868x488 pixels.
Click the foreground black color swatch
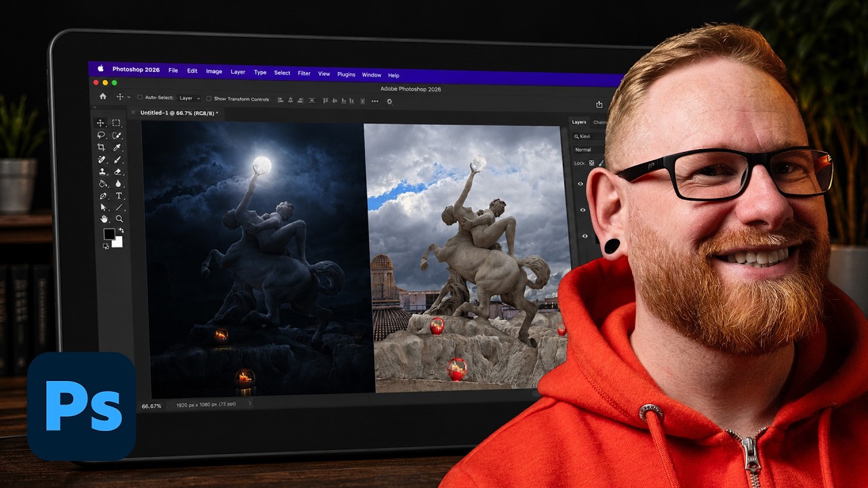pyautogui.click(x=108, y=233)
